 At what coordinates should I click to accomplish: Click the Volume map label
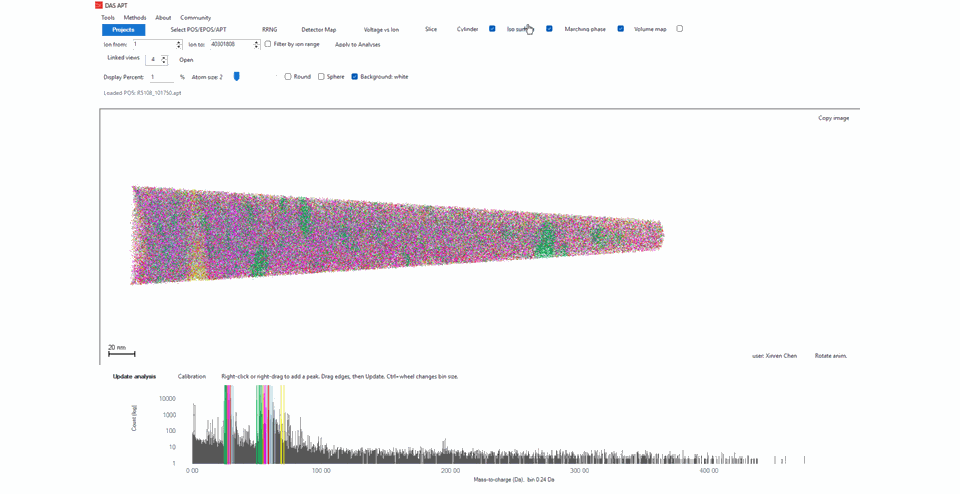[x=650, y=29]
